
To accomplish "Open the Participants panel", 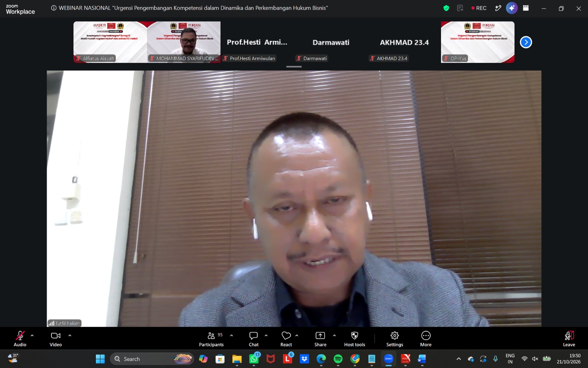I will [x=211, y=339].
